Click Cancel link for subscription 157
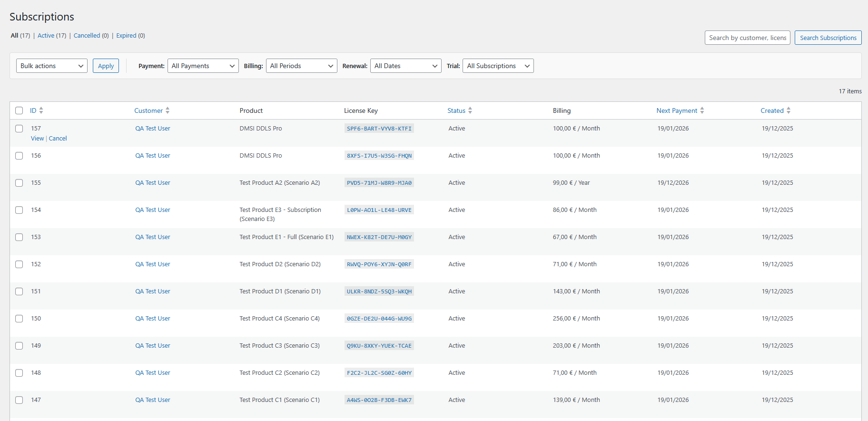 click(58, 139)
